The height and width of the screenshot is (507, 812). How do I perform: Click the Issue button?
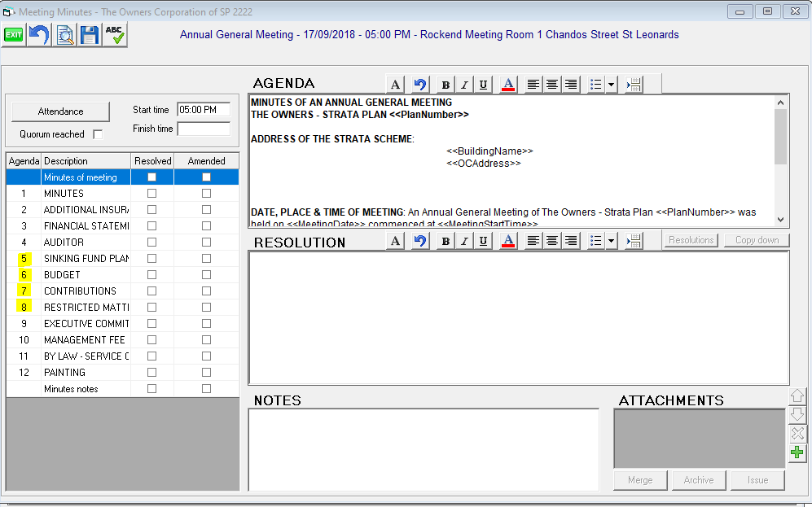pyautogui.click(x=757, y=480)
